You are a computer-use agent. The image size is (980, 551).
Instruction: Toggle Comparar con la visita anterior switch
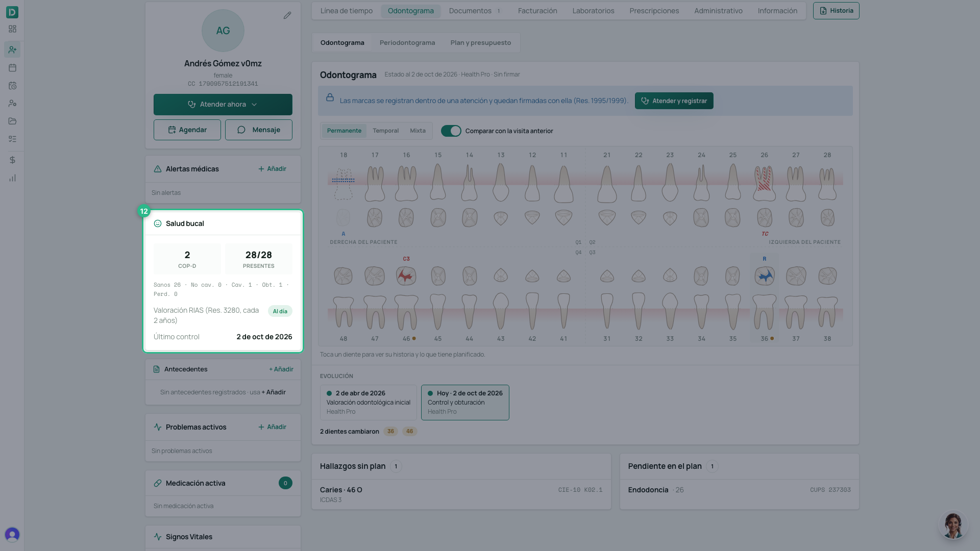coord(451,131)
